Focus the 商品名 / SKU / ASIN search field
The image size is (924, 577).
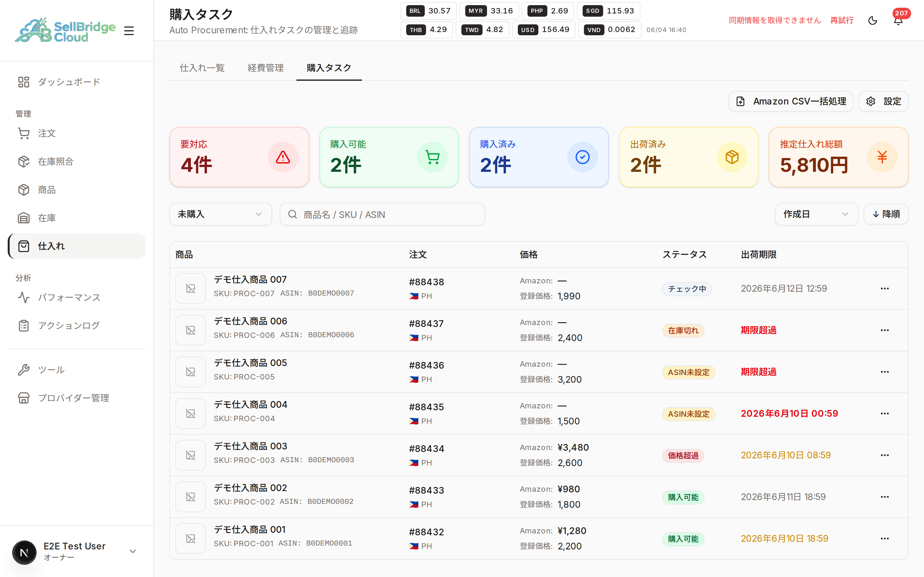382,214
